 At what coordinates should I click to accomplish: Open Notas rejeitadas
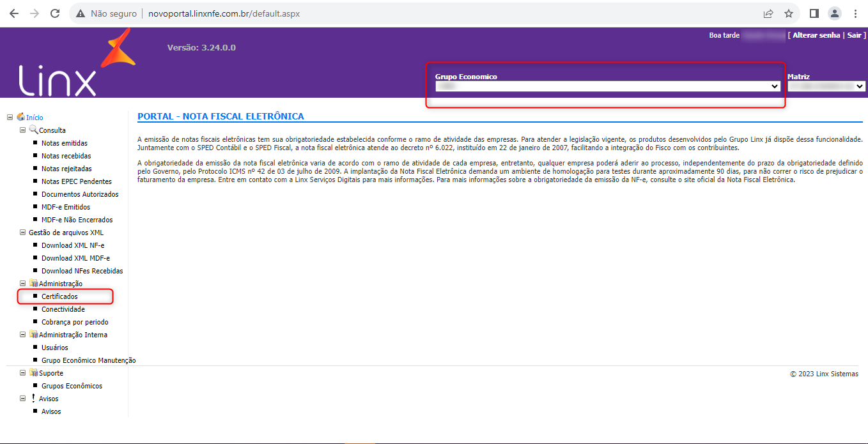pyautogui.click(x=66, y=169)
